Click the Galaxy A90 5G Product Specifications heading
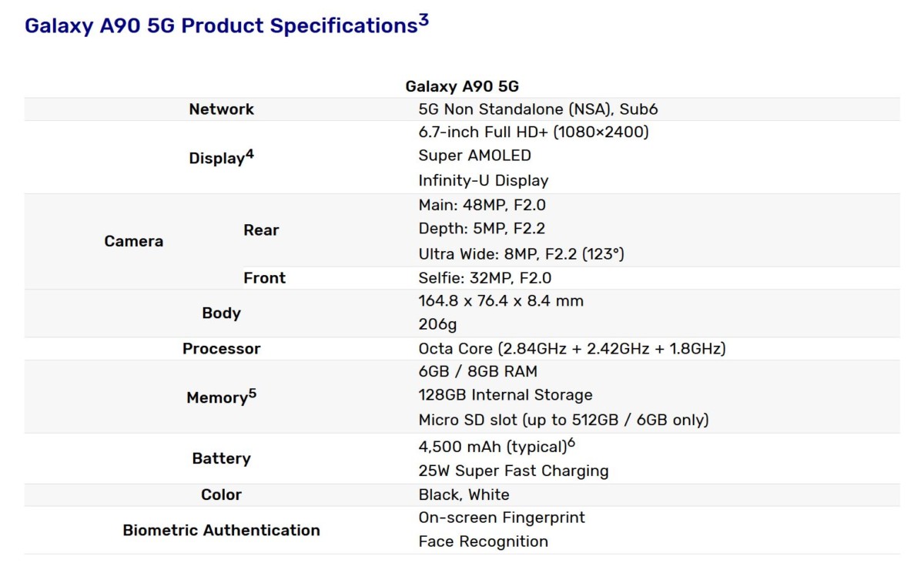924x563 pixels. coord(221,25)
